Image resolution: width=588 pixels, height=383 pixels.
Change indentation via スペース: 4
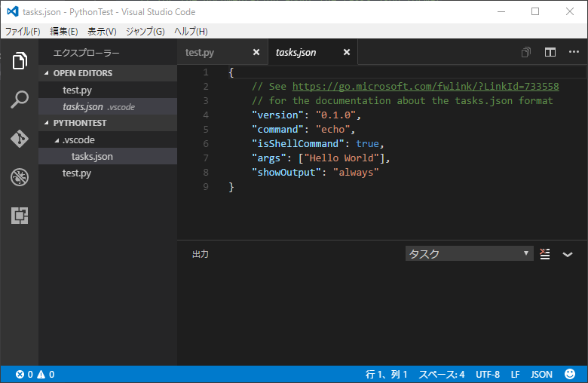coord(441,375)
